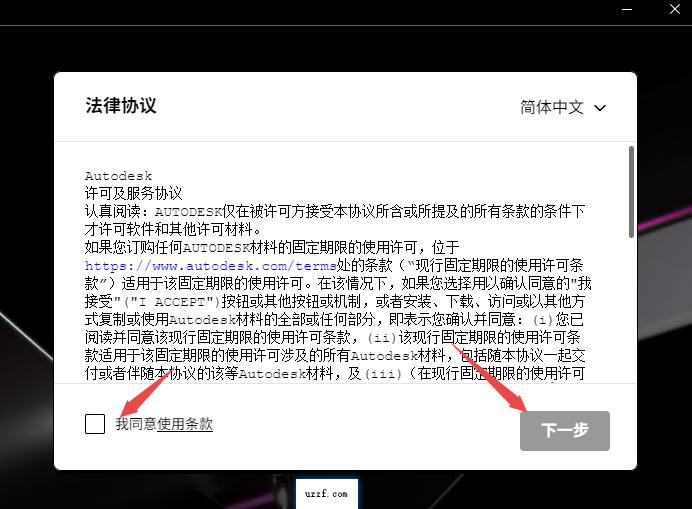The height and width of the screenshot is (509, 692).
Task: Click the 我同意 label next to the checkbox
Action: coord(135,424)
